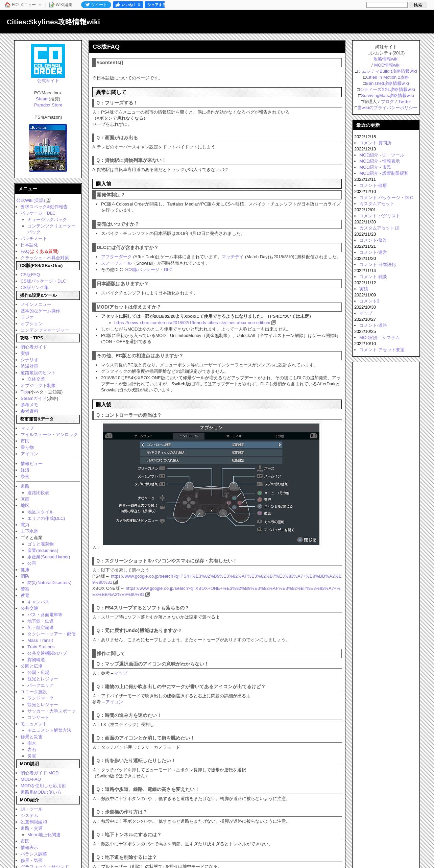The width and height of the screenshot is (434, 868).
Task: Open the 公式サイト link
Action: (48, 80)
